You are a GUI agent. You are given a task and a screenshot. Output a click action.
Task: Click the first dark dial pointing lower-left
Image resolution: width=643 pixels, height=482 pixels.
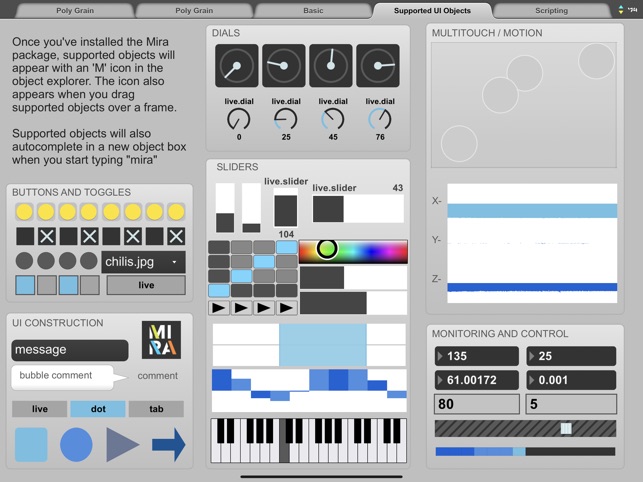coord(237,66)
